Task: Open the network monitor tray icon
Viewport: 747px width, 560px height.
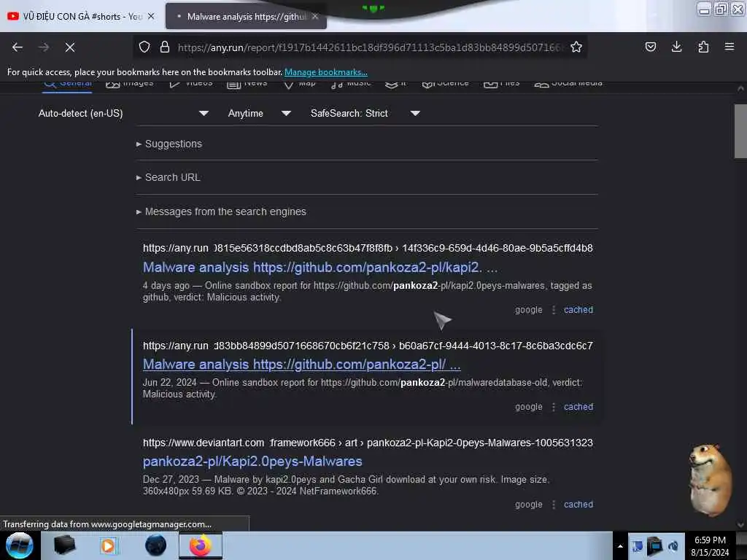Action: coord(654,546)
